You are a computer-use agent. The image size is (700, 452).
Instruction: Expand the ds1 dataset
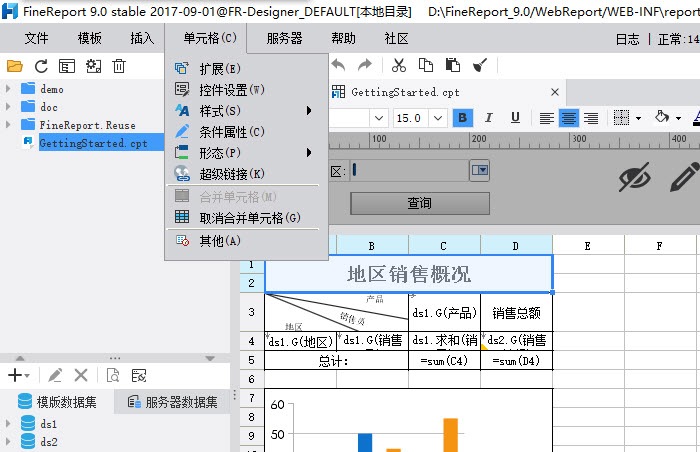tap(8, 423)
